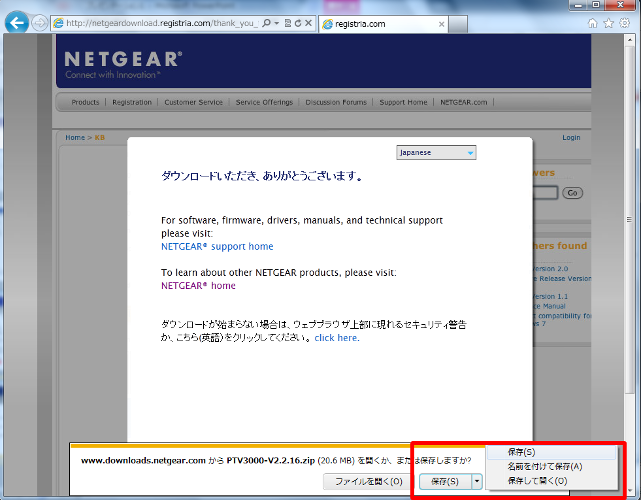Open a new blank tab
The width and height of the screenshot is (641, 500).
458,25
